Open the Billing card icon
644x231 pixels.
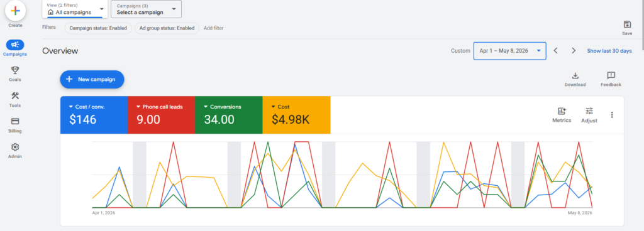pos(15,122)
